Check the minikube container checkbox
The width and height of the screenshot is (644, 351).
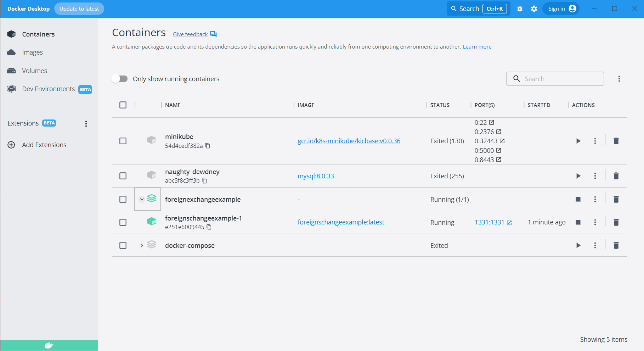123,141
